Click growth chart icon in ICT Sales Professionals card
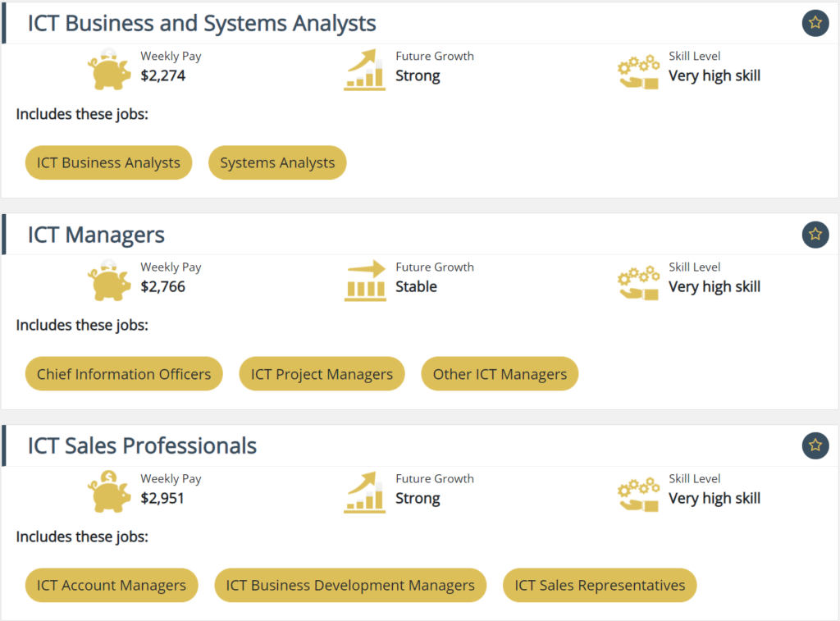The image size is (840, 621). click(365, 492)
